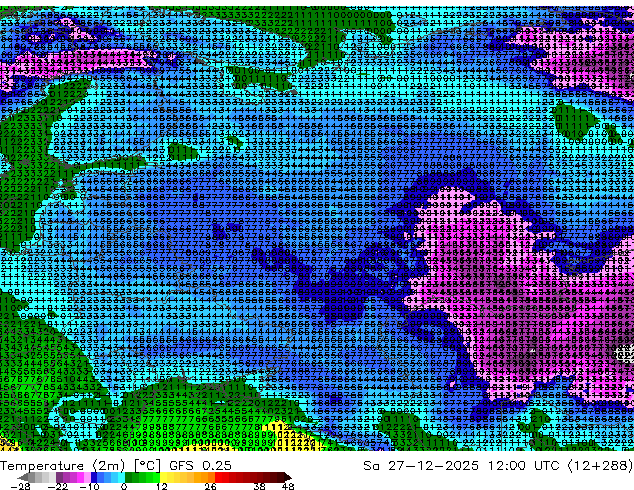Click the '26' legend value
This screenshot has height=490, width=634.
point(210,486)
